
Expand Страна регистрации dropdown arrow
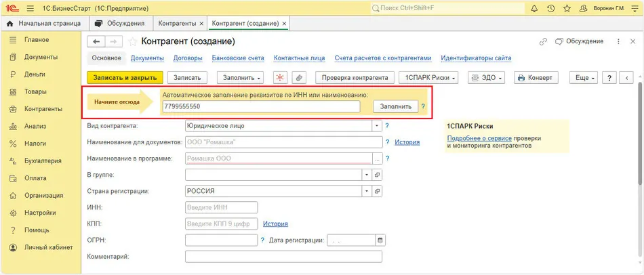point(367,191)
